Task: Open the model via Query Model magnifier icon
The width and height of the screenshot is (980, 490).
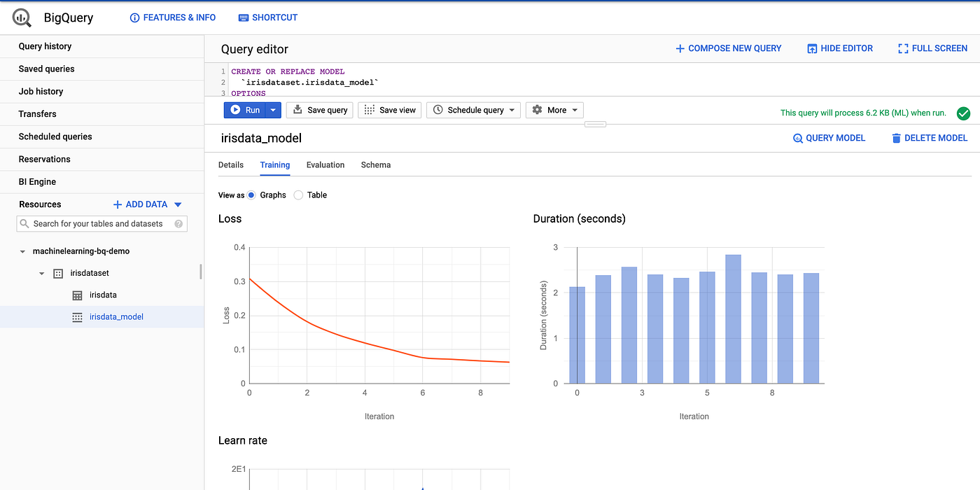Action: (x=798, y=138)
